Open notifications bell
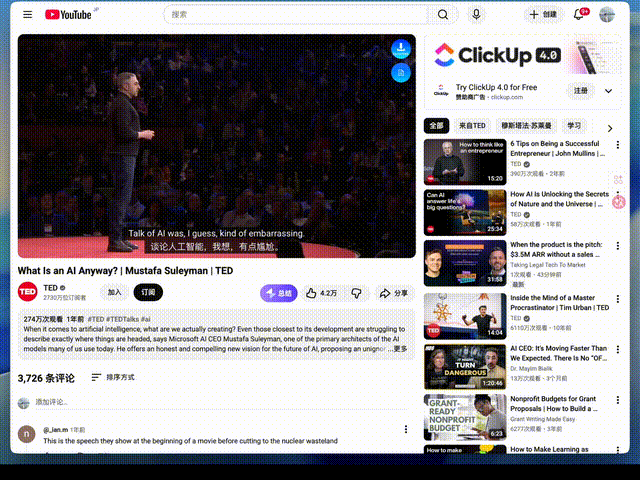640x480 pixels. point(579,15)
